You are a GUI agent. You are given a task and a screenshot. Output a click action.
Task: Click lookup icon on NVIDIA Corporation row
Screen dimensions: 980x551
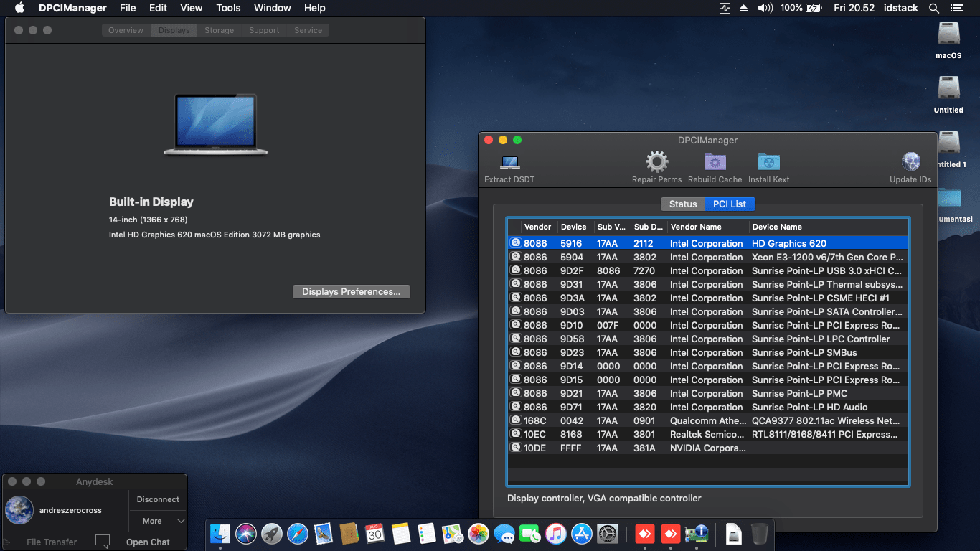coord(515,448)
